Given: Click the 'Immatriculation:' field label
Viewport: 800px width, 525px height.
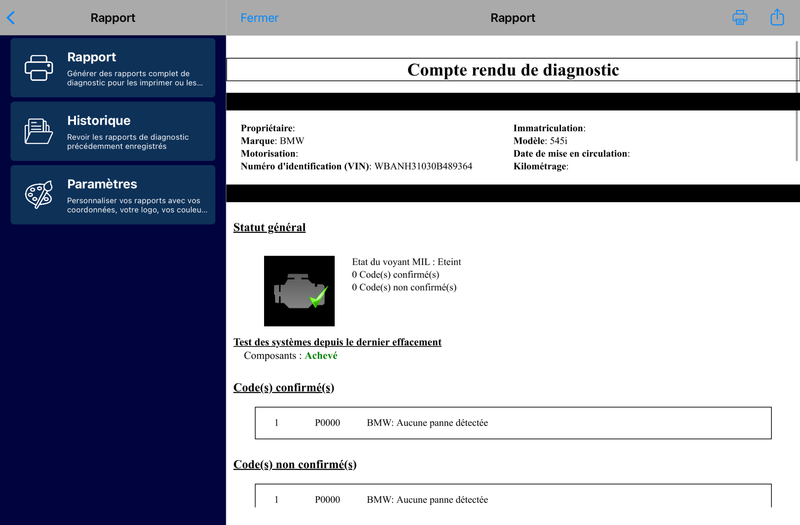Looking at the screenshot, I should click(549, 128).
